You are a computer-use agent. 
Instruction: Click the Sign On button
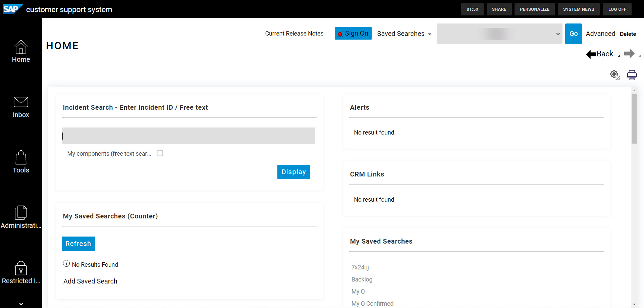pyautogui.click(x=353, y=34)
